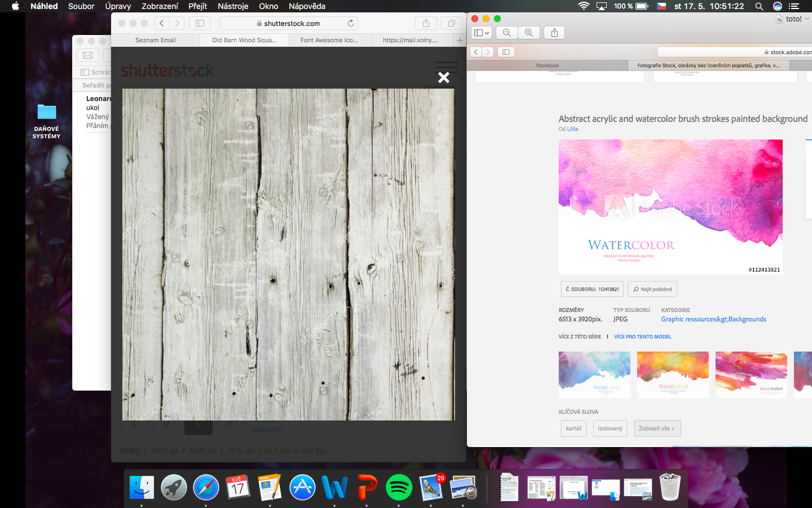Zoom out in the Preview toolbar
Image resolution: width=812 pixels, height=508 pixels.
(x=507, y=33)
